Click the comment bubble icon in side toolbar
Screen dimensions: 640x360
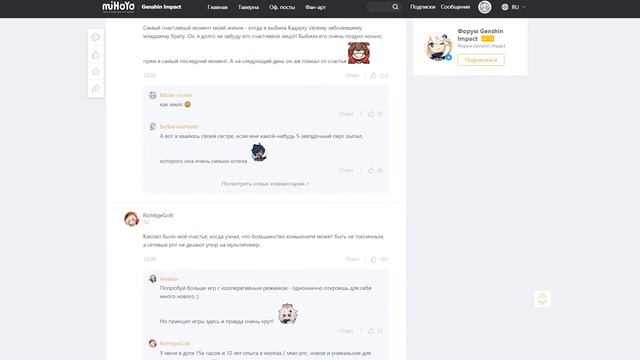click(96, 37)
